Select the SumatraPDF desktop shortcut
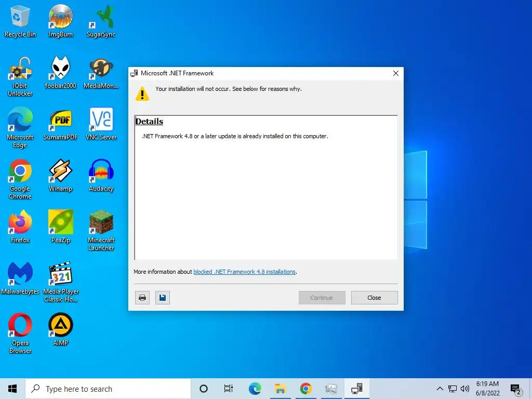 tap(60, 124)
